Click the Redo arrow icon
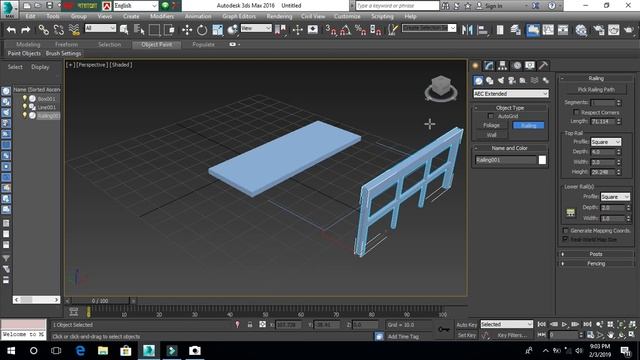 [26, 29]
